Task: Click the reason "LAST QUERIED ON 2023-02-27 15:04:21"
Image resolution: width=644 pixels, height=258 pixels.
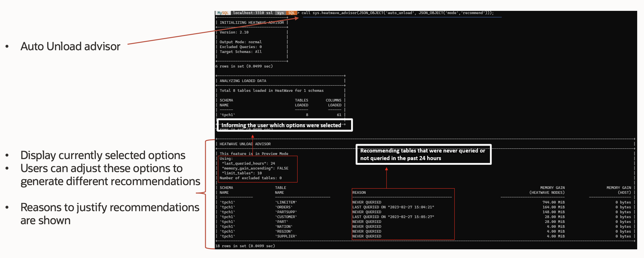Action: [x=393, y=207]
